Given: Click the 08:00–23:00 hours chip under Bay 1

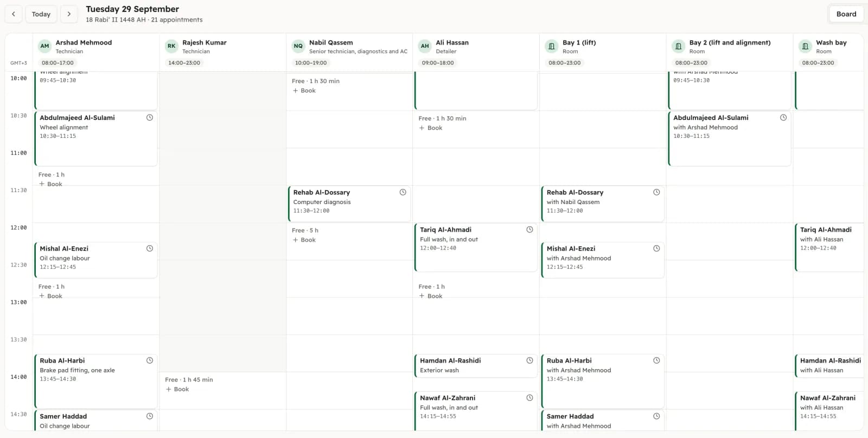Looking at the screenshot, I should click(564, 63).
